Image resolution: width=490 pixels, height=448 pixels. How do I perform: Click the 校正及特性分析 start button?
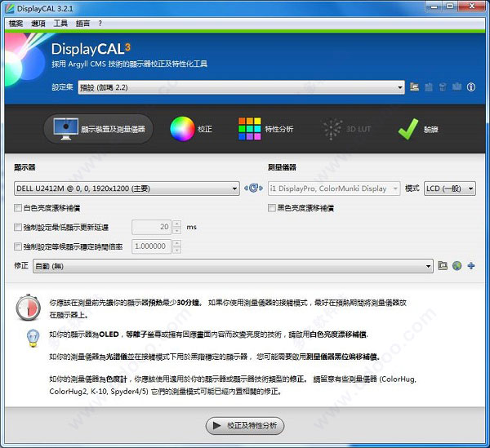click(245, 425)
